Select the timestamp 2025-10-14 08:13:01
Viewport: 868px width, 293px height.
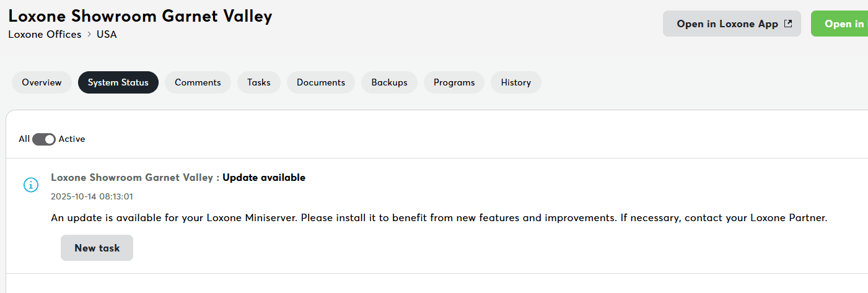[x=92, y=196]
